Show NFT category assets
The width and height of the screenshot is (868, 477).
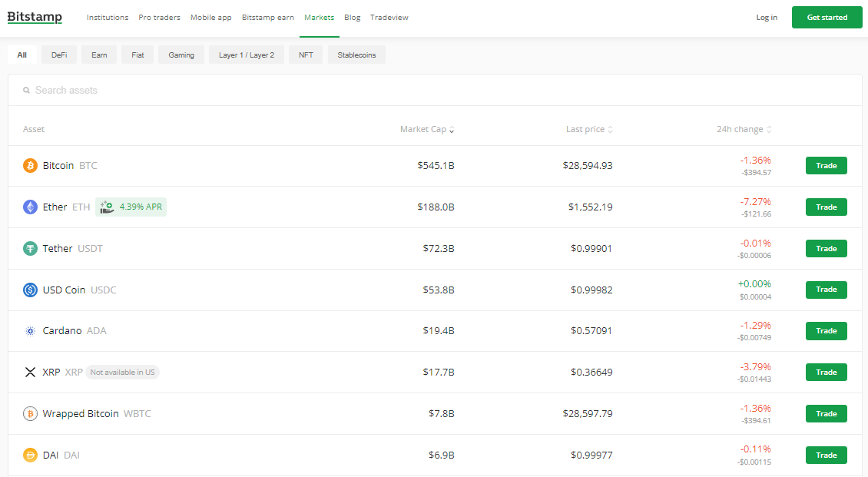click(306, 55)
